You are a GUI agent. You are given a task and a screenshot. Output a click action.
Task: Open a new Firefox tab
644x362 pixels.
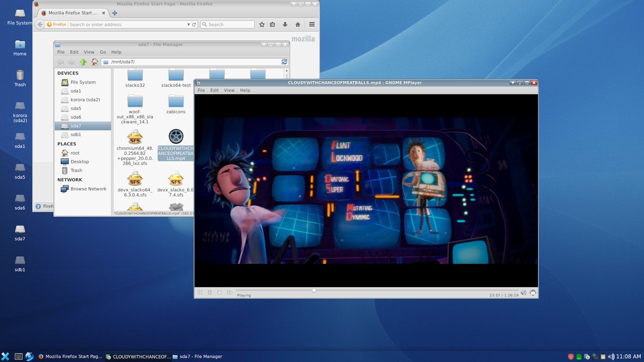coord(115,13)
